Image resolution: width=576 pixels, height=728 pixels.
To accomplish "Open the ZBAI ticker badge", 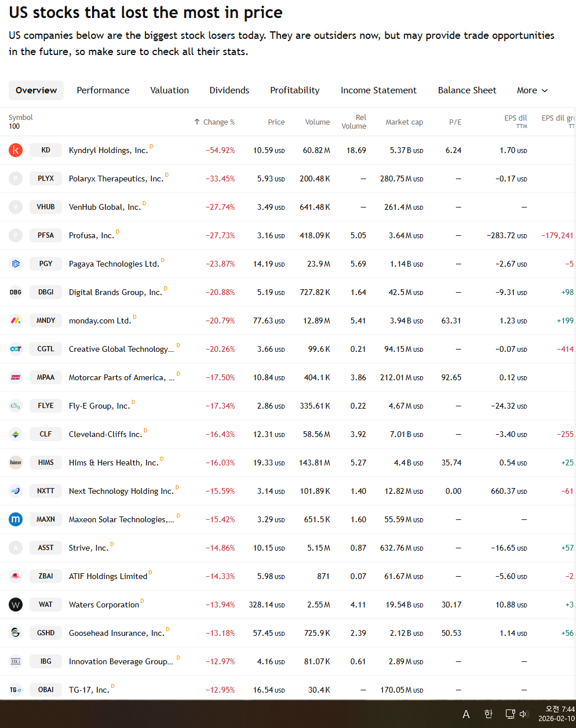I will pos(46,576).
